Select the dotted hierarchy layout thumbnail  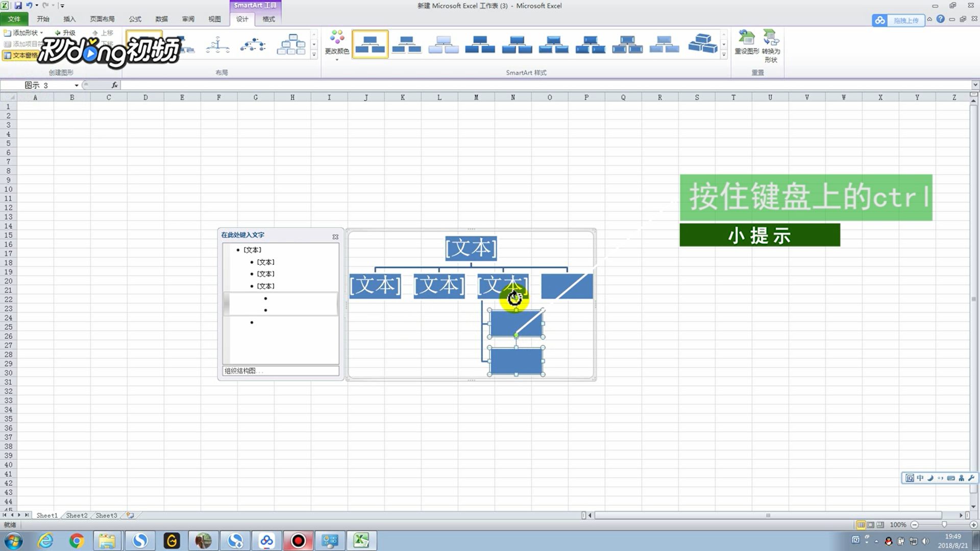coord(253,45)
